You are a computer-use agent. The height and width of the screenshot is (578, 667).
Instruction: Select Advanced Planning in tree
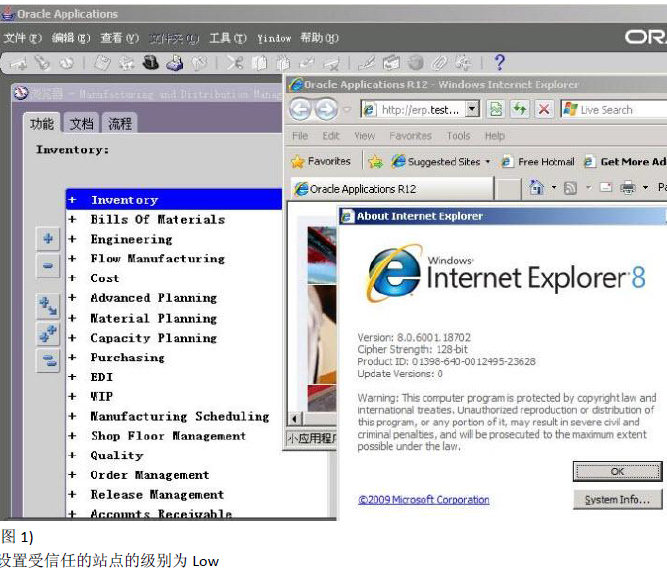(x=154, y=298)
